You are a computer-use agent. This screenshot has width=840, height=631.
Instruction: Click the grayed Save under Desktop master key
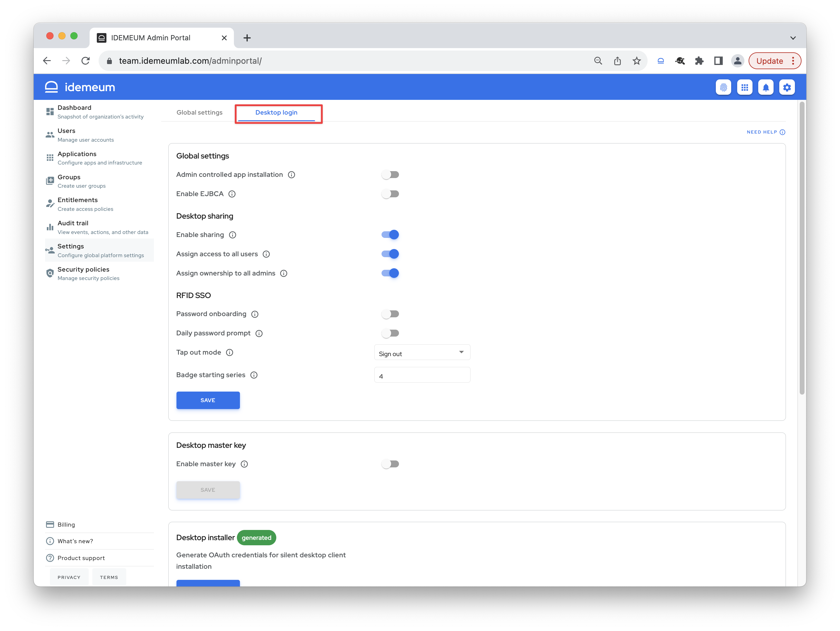pos(208,490)
